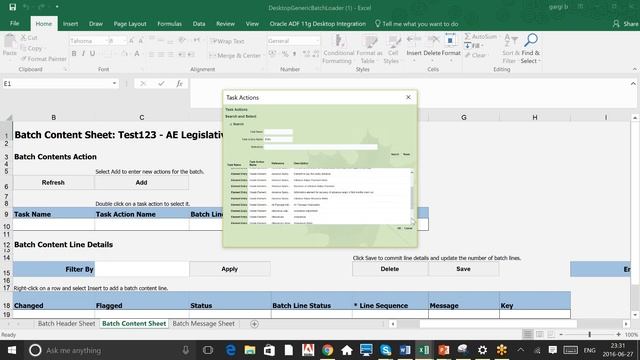Click the zoom slider in the status bar
This screenshot has height=360, width=640.
(589, 334)
